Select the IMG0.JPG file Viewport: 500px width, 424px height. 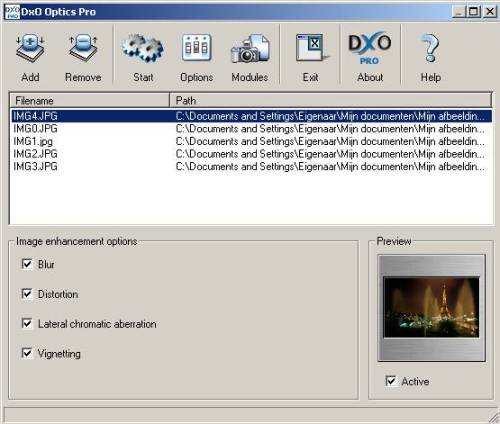pyautogui.click(x=35, y=128)
